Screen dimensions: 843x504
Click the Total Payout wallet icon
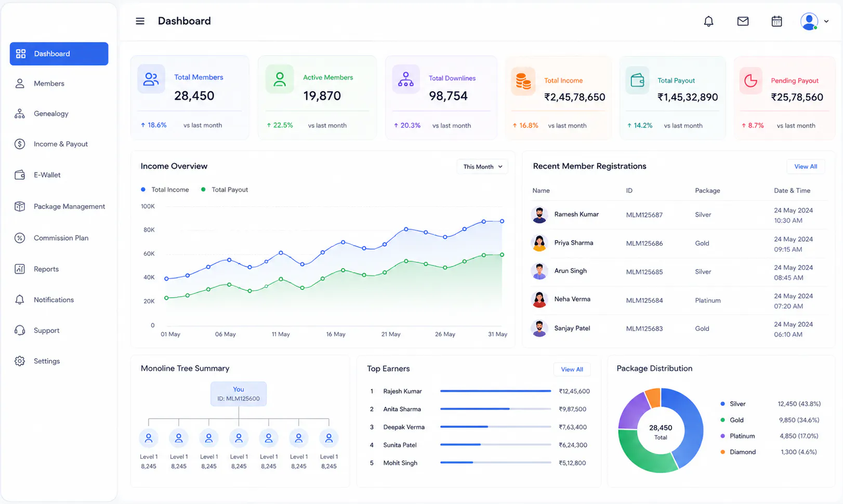point(637,81)
